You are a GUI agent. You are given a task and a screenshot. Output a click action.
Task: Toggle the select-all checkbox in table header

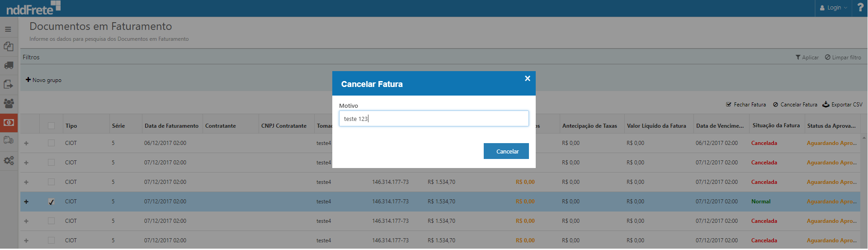pos(51,126)
